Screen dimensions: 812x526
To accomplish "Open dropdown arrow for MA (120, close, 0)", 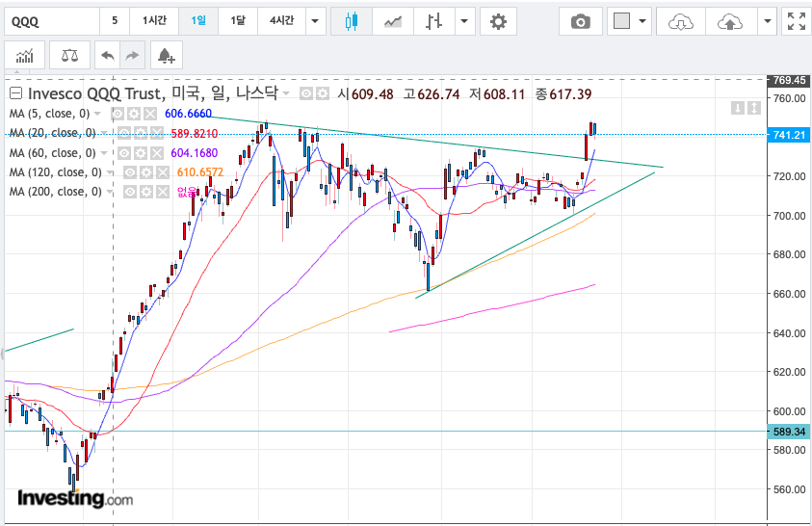I will pyautogui.click(x=110, y=172).
